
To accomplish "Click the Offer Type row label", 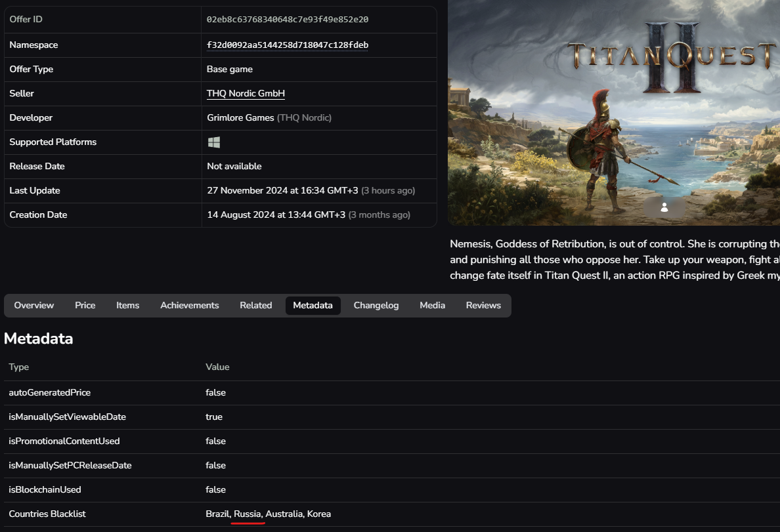I will click(x=32, y=69).
